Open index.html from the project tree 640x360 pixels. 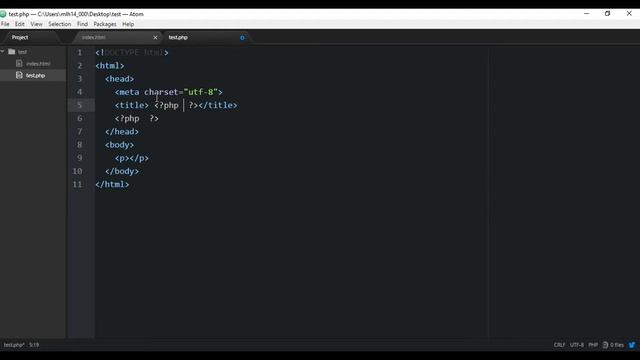38,64
